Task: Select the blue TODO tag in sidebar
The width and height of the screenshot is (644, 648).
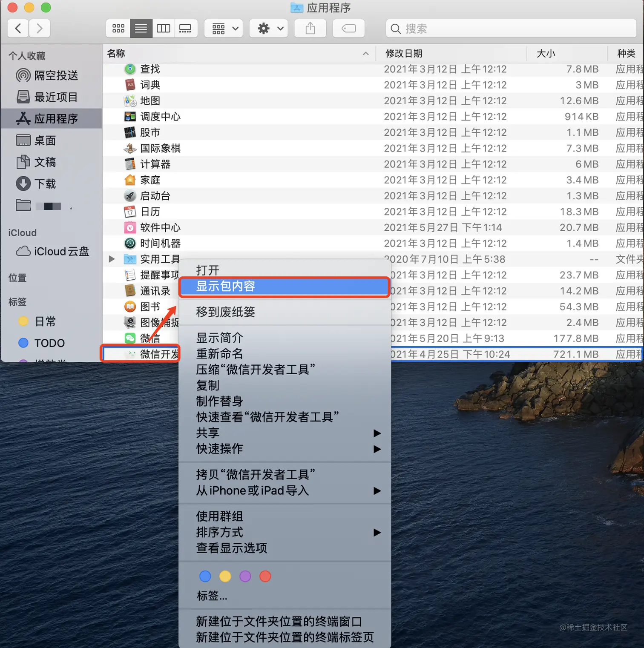Action: pos(51,343)
